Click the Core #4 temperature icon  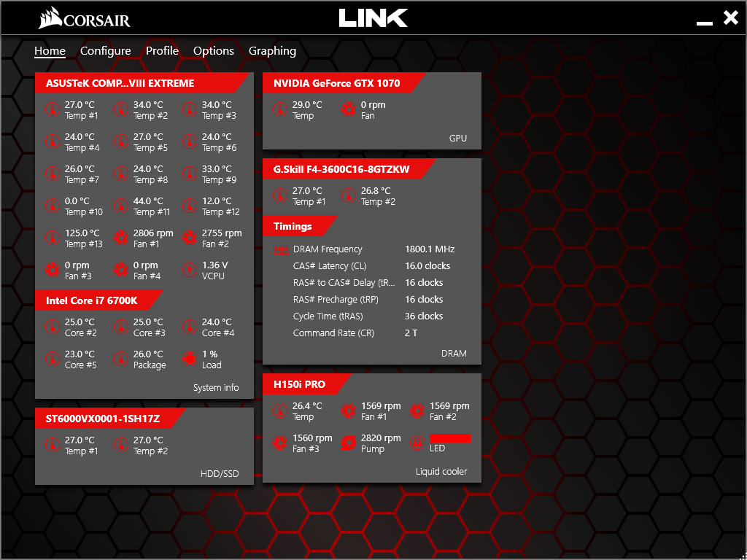pos(190,327)
